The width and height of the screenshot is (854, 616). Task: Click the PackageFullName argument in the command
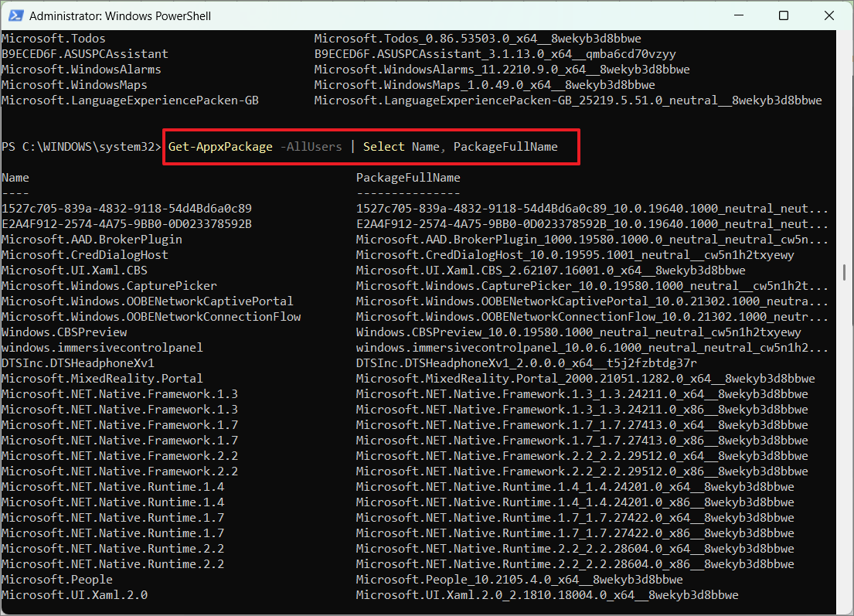click(505, 147)
